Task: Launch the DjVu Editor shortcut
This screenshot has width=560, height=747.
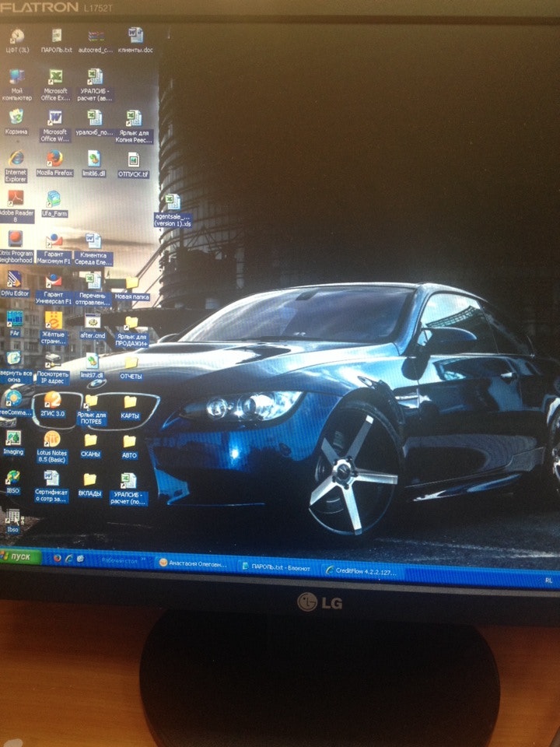Action: [15, 284]
